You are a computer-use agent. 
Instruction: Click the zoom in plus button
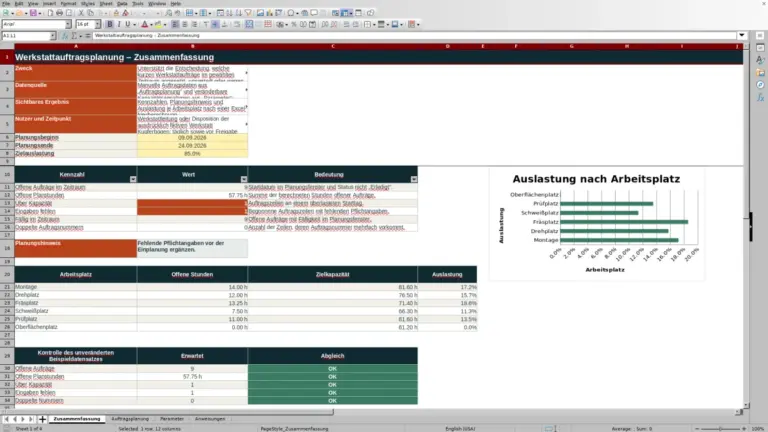coord(744,429)
